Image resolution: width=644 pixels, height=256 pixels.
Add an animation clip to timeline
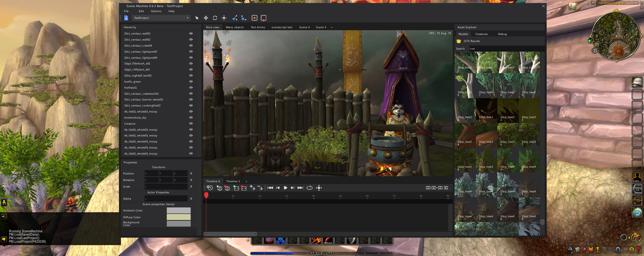point(236,188)
